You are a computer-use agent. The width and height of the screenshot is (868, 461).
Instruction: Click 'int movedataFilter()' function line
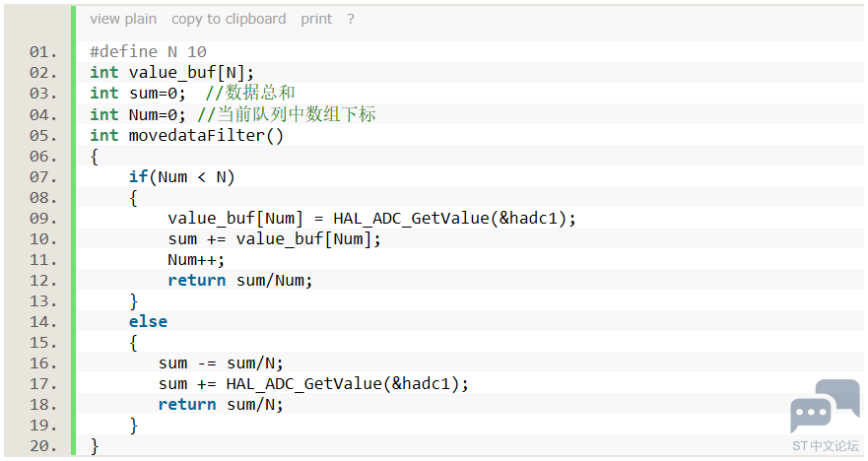point(186,136)
